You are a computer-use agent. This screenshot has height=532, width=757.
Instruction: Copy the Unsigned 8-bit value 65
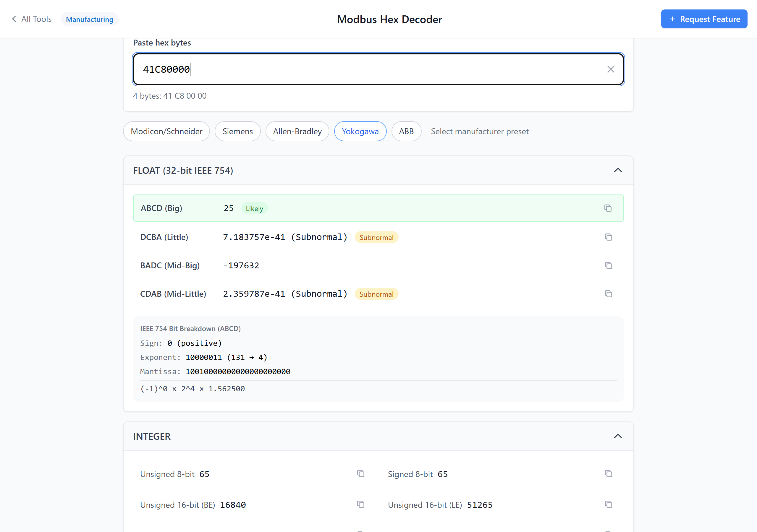pos(361,474)
